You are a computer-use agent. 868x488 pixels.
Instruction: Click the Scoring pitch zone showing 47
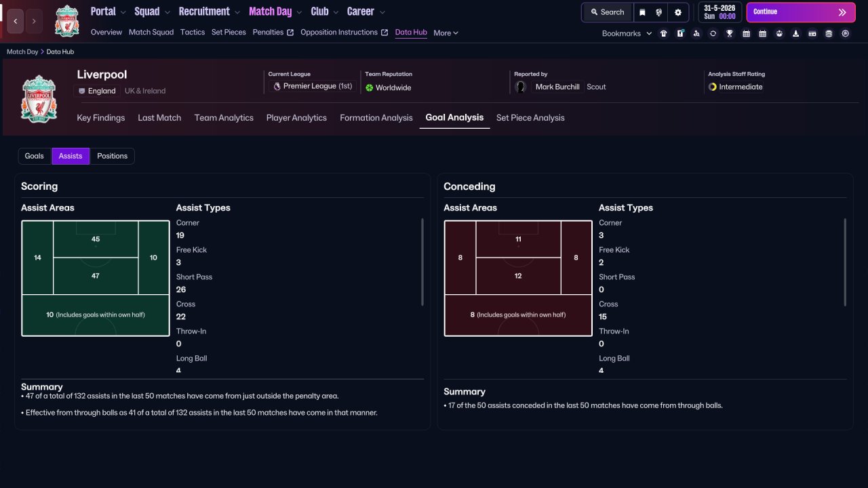(96, 276)
